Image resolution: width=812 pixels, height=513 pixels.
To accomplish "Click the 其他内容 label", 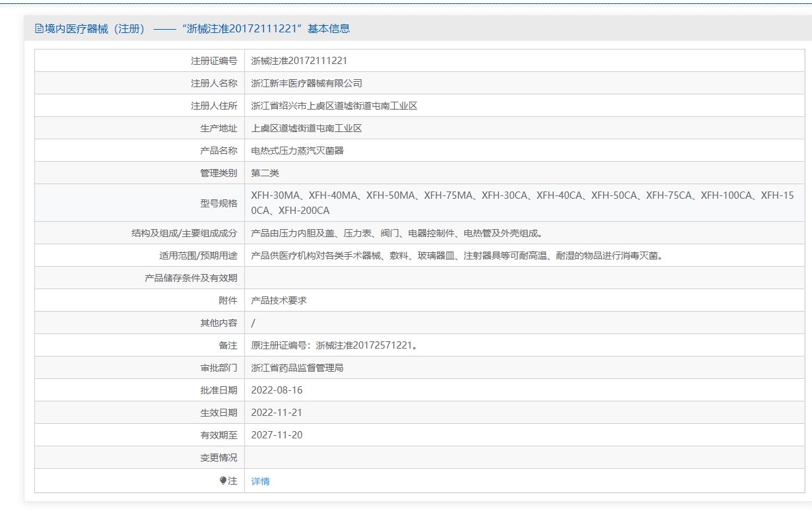I will [x=219, y=323].
